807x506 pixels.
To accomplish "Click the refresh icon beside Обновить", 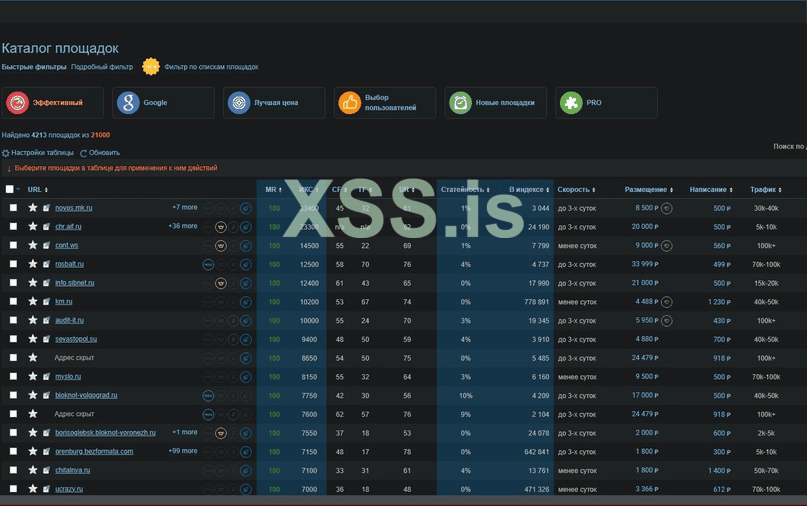I will tap(84, 153).
